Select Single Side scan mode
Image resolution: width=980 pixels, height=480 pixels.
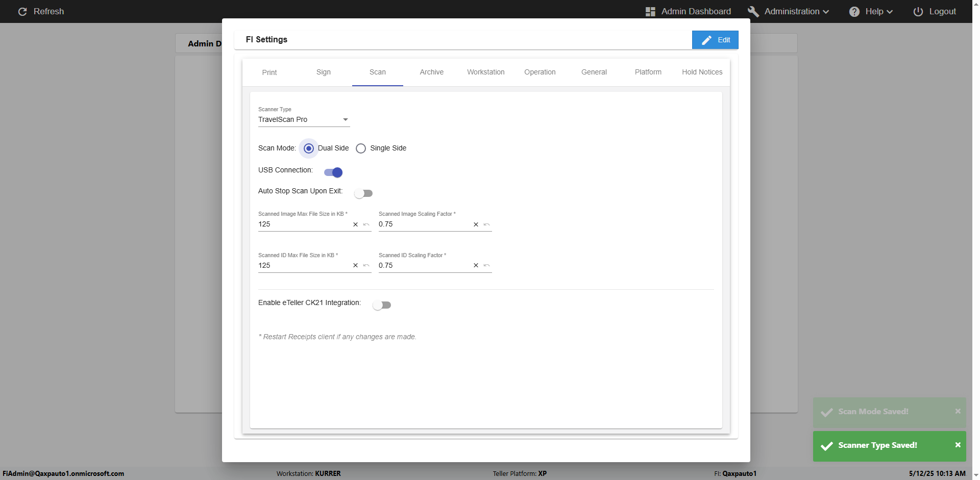point(361,148)
